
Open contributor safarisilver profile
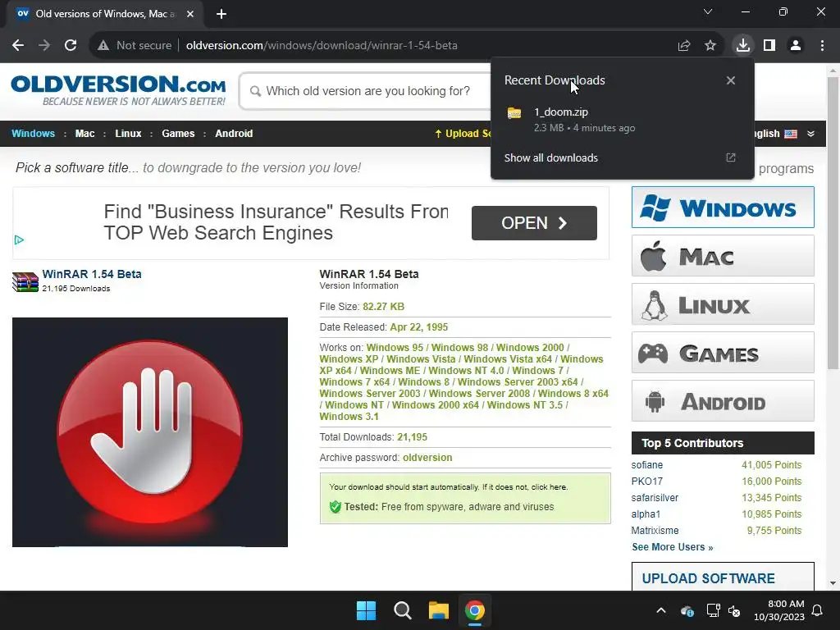pos(655,498)
